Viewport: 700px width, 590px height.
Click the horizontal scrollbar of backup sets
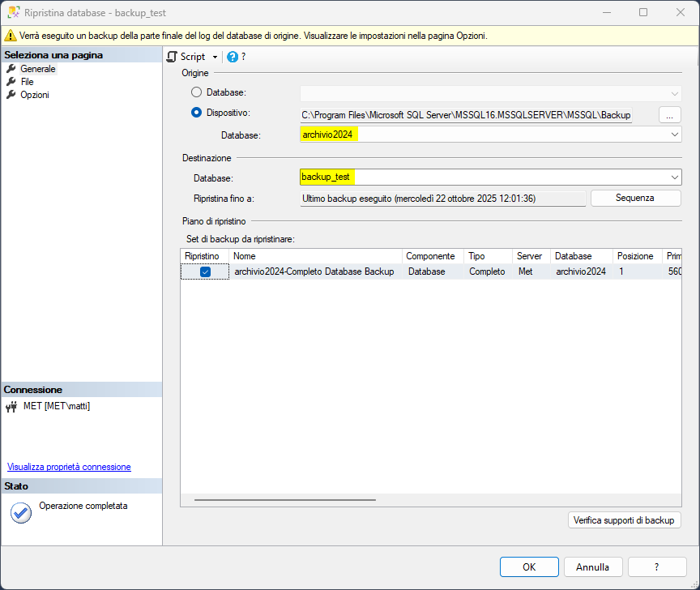(285, 500)
